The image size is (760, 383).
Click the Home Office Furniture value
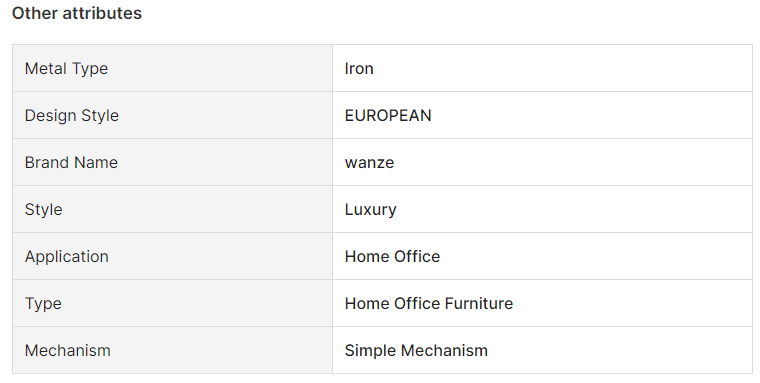tap(428, 303)
